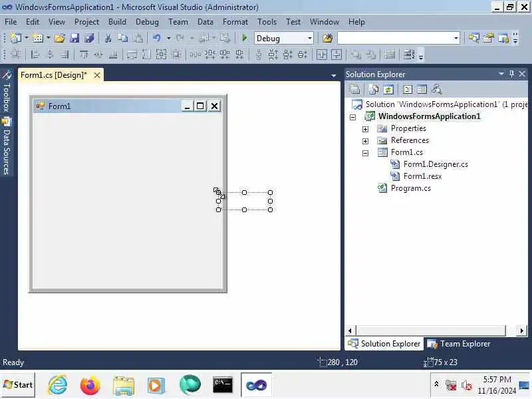This screenshot has width=532, height=399.
Task: Click Solution Explorer Show All Files icon
Action: [374, 90]
